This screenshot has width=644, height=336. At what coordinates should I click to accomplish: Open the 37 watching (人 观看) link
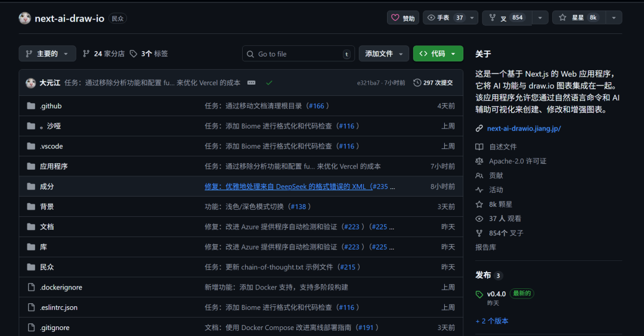pyautogui.click(x=505, y=218)
